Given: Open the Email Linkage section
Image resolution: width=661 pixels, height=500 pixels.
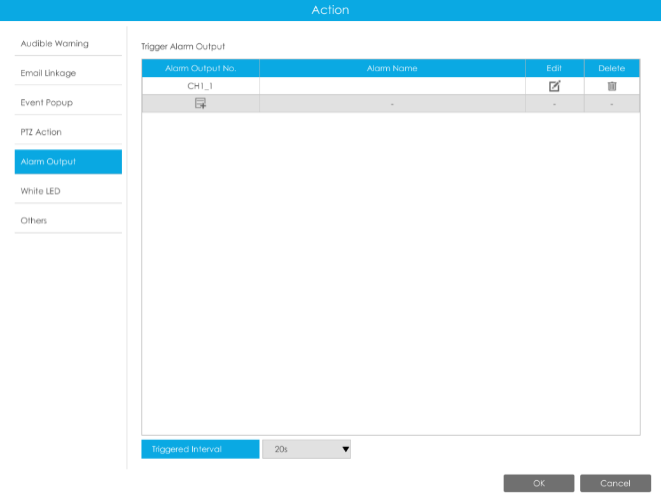Looking at the screenshot, I should coord(68,73).
